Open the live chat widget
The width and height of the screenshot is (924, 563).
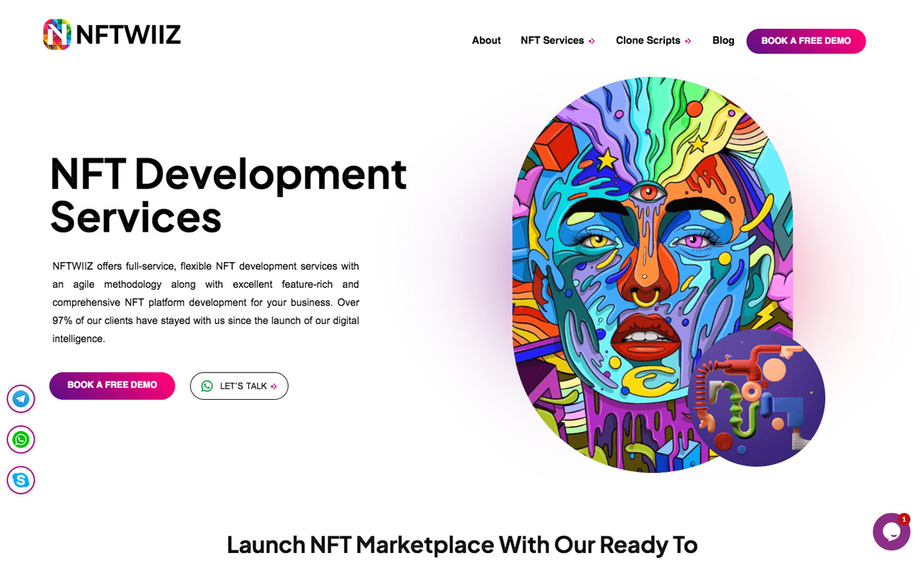tap(891, 532)
